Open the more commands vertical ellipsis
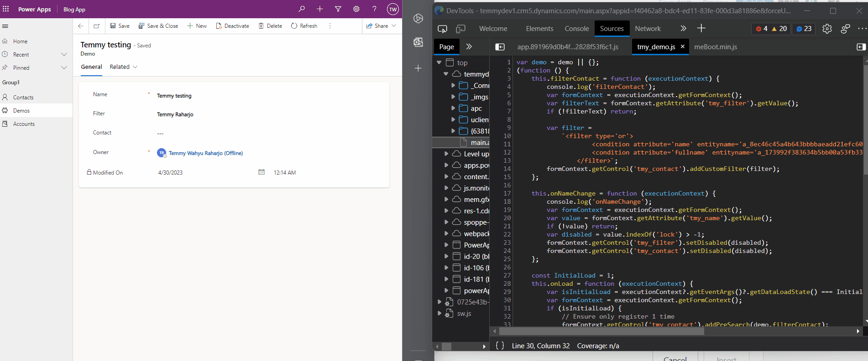 [x=330, y=26]
